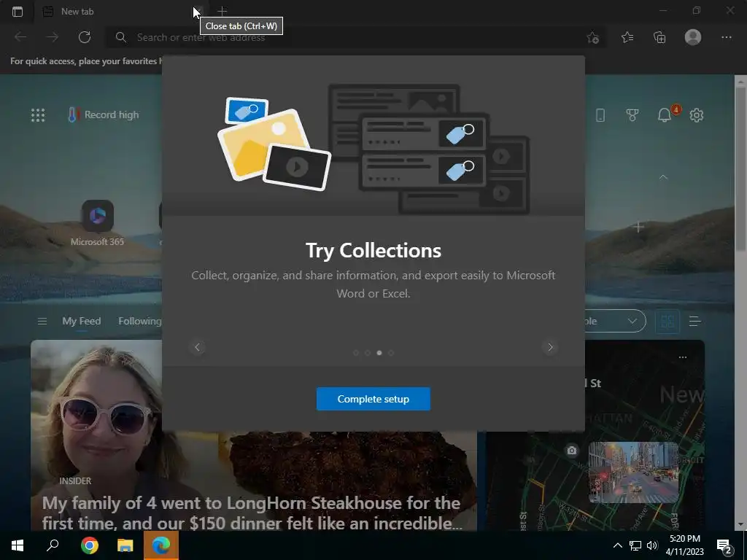This screenshot has height=560, width=747.
Task: Show hidden system tray icons
Action: (x=617, y=545)
